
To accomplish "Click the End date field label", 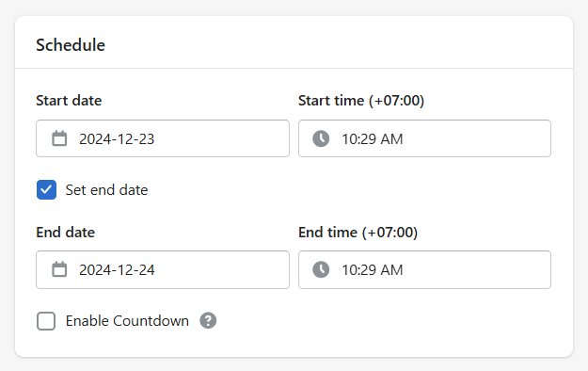I will click(x=66, y=233).
